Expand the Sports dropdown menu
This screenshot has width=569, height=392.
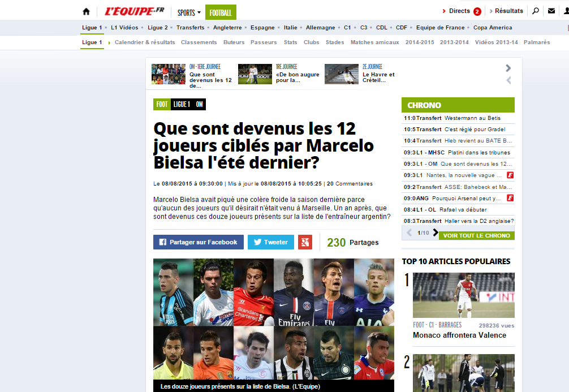point(189,12)
